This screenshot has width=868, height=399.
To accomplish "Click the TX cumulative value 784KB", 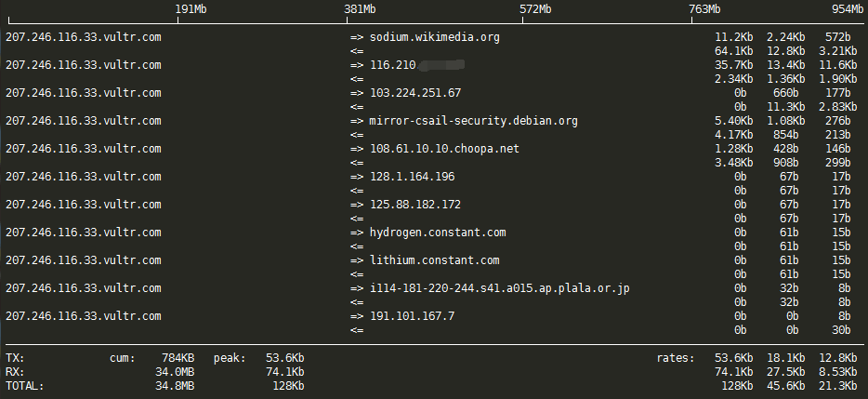I will click(178, 358).
